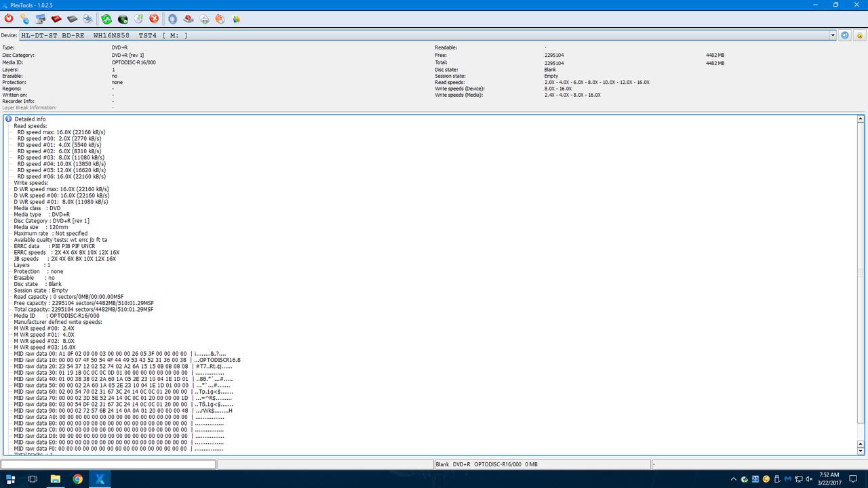
Task: Select the Write speeds tree node
Action: [x=30, y=183]
